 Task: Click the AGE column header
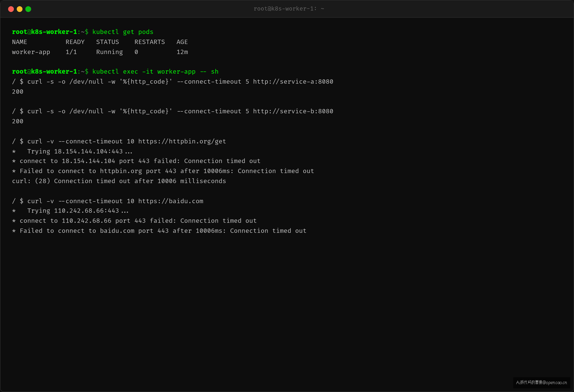click(182, 42)
